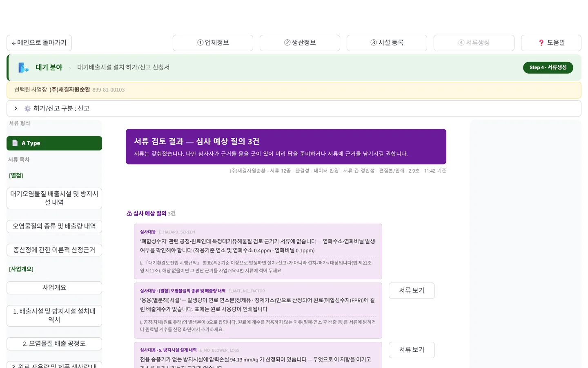Open 1. 배출시설 및 방지시설 설치내역서
Screen dimensions: 588x368
click(54, 316)
